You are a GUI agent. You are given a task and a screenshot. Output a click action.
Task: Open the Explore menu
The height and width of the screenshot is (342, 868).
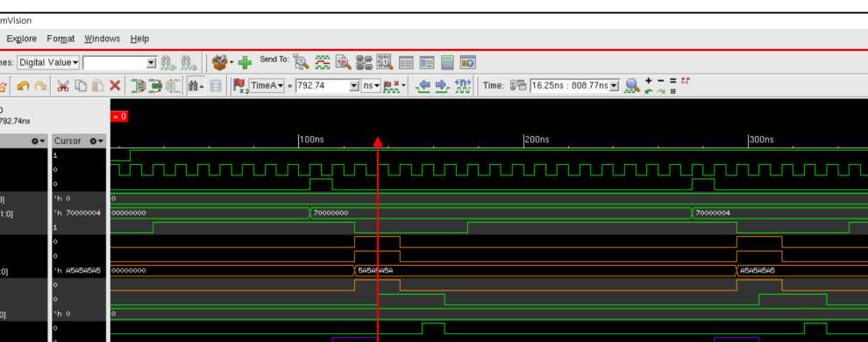click(22, 39)
